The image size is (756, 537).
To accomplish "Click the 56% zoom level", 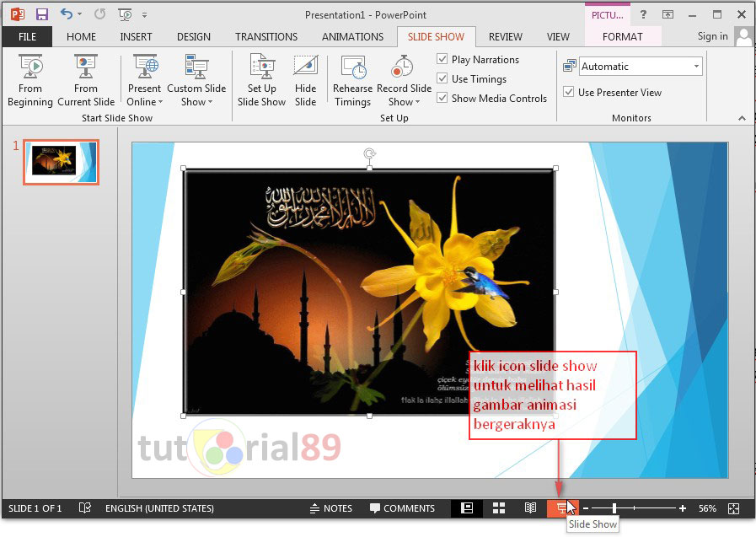I will point(707,508).
